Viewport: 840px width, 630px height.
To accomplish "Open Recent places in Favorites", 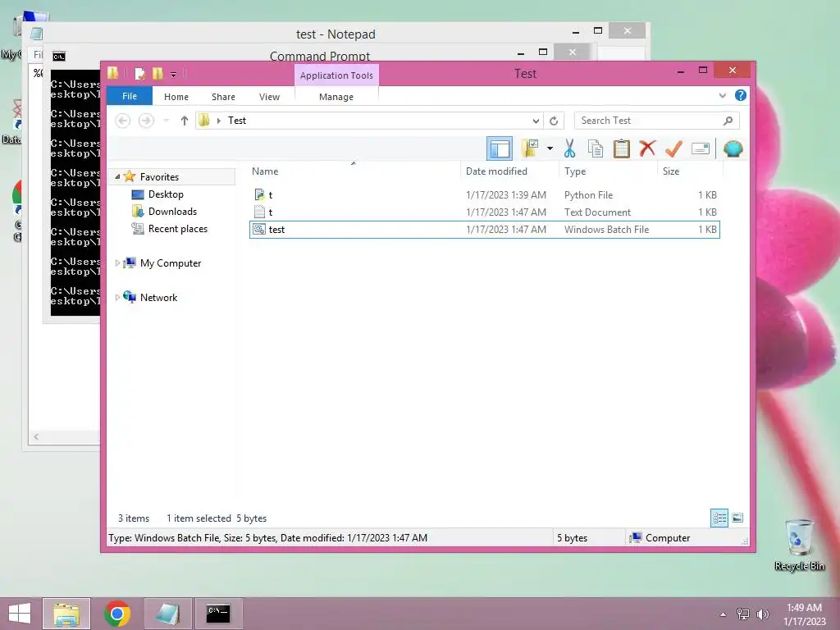I will 178,229.
